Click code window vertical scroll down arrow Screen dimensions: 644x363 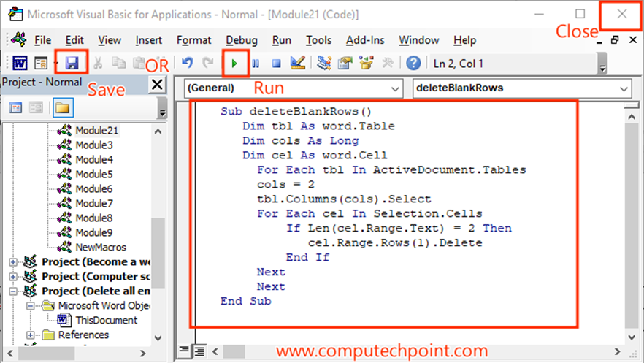[632, 337]
